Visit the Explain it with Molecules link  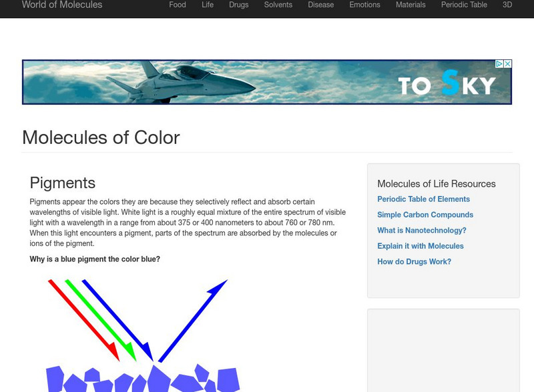coord(421,246)
